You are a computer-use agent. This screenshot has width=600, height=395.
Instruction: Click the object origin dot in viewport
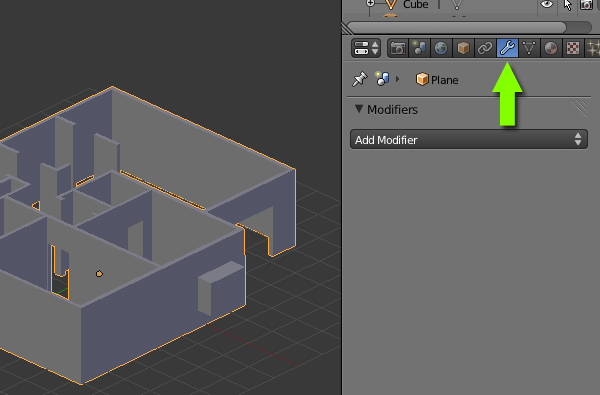click(99, 274)
